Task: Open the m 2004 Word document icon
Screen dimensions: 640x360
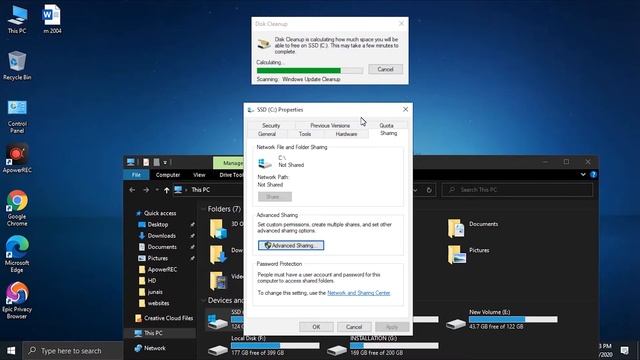Action: tap(52, 20)
